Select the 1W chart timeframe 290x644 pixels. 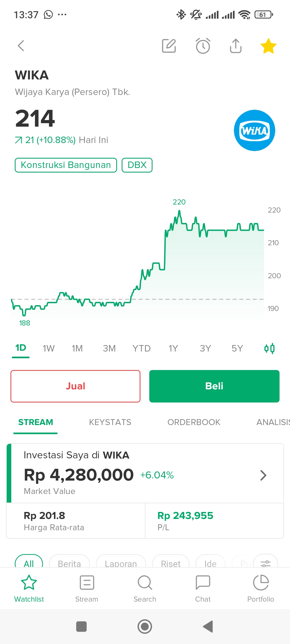click(x=49, y=349)
